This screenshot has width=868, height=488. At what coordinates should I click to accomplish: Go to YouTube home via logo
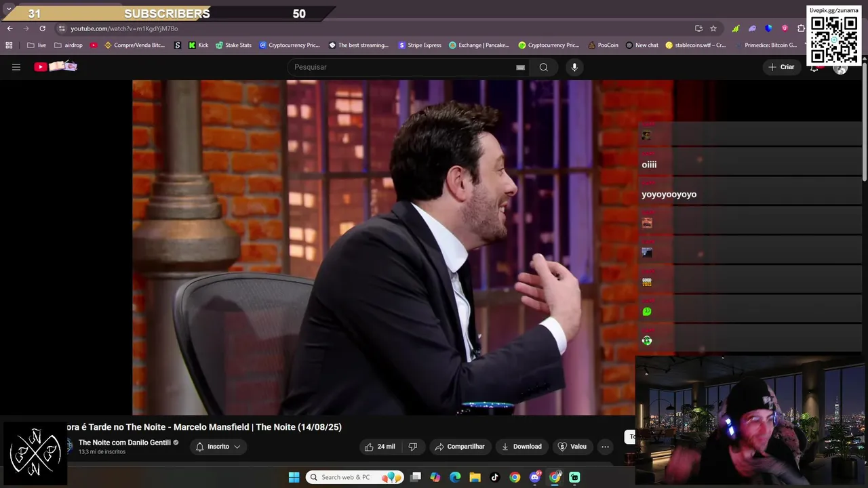[x=56, y=66]
